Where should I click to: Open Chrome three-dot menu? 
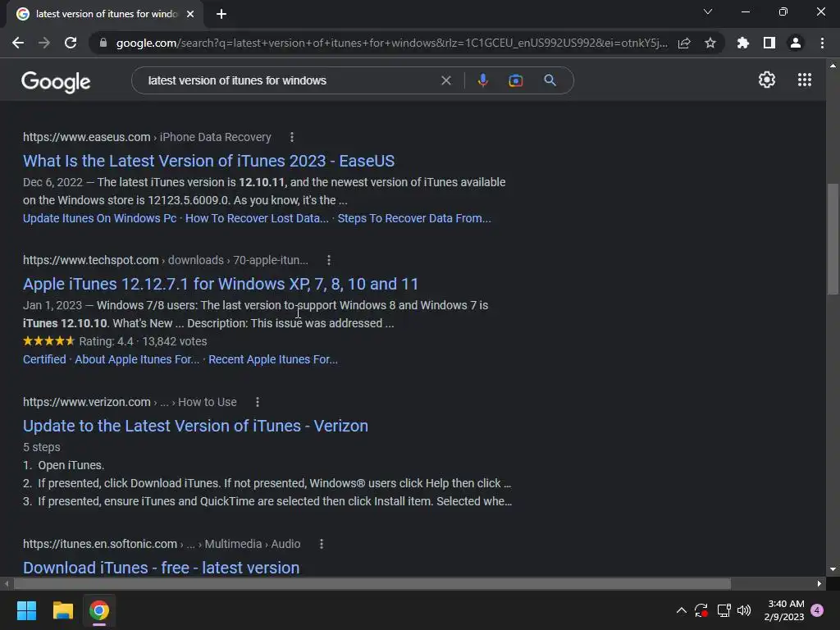(x=822, y=43)
